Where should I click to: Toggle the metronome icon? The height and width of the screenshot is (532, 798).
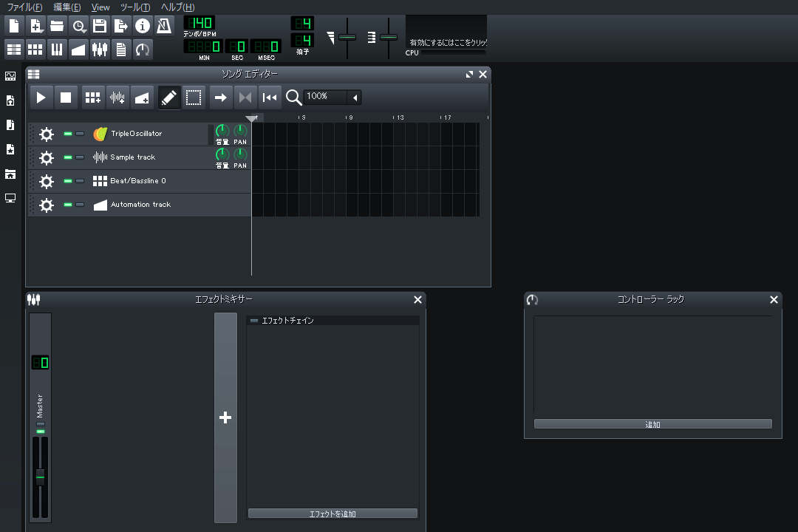163,26
